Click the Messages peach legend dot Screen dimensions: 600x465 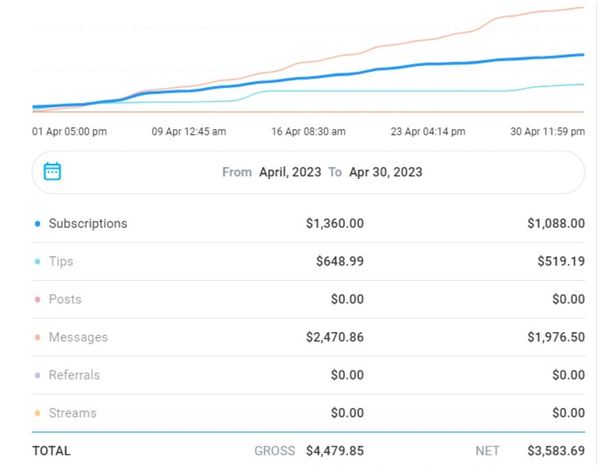[x=37, y=338]
